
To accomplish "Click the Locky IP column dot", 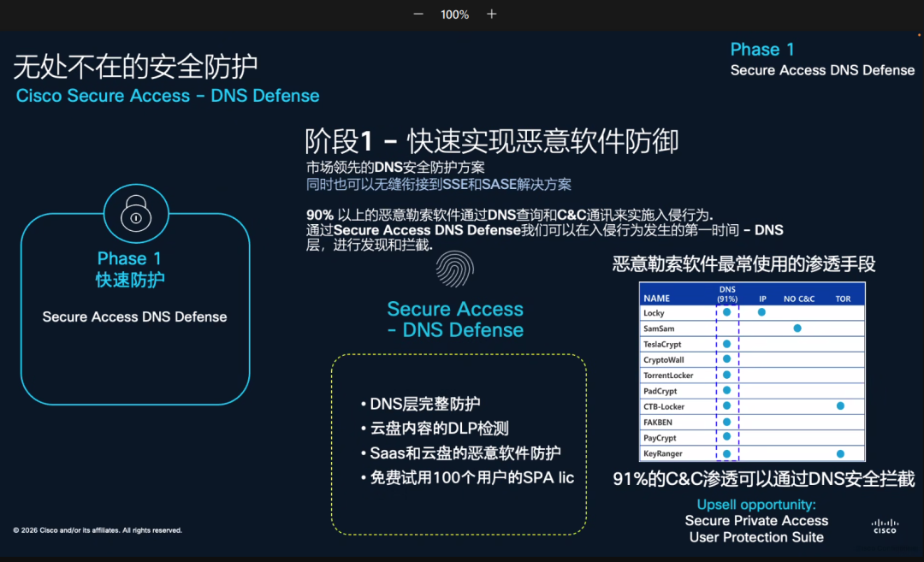I will coord(761,312).
